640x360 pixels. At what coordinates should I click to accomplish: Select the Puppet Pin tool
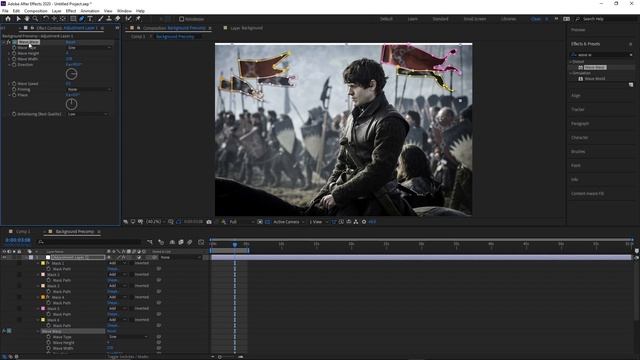click(138, 19)
